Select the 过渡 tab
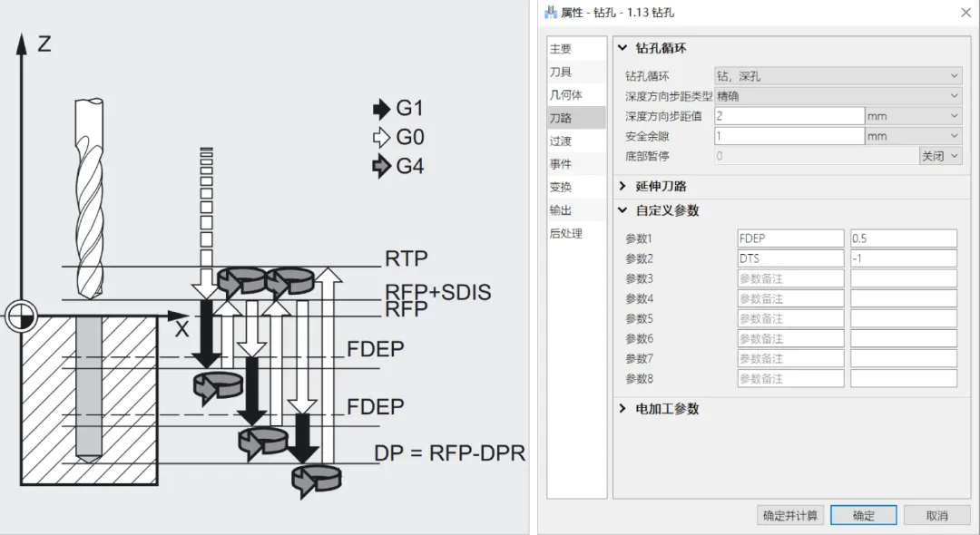Image resolution: width=980 pixels, height=535 pixels. click(x=576, y=141)
